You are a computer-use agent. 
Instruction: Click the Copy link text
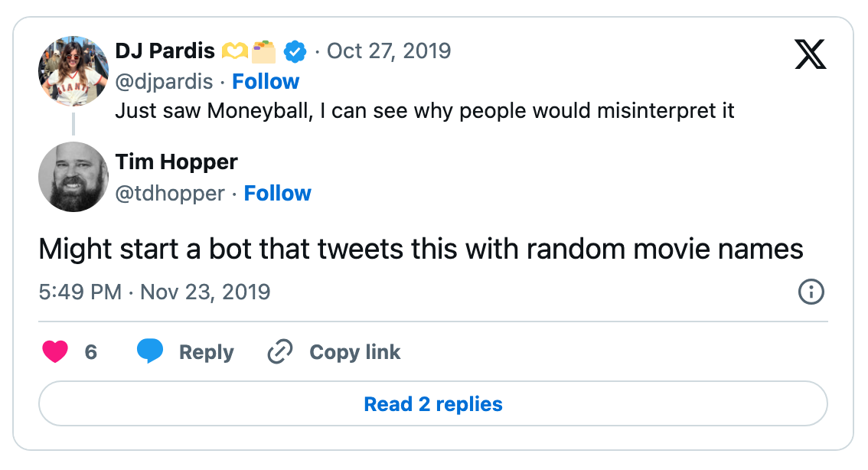point(355,352)
